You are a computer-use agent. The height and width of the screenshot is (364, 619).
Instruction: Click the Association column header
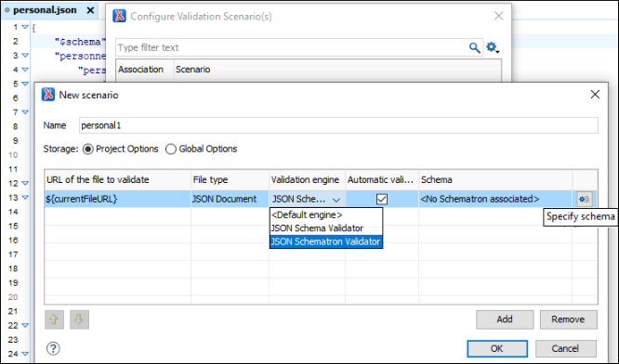[x=144, y=70]
